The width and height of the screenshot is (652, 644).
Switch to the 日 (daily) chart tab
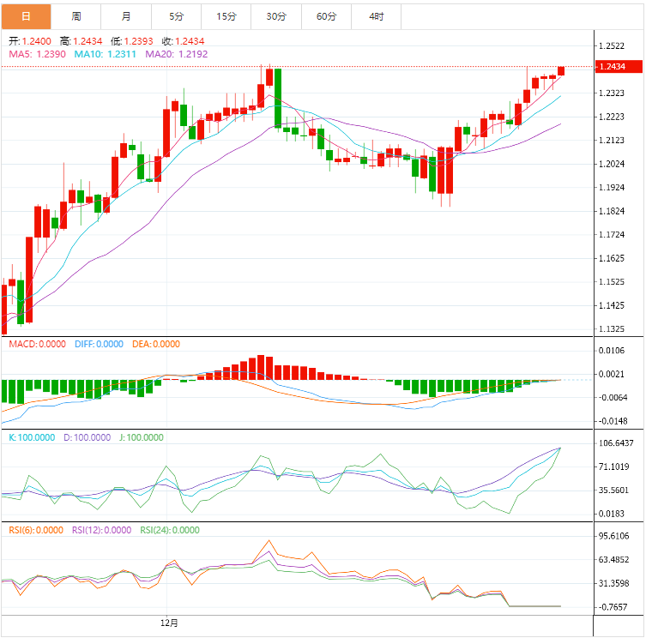[x=26, y=16]
